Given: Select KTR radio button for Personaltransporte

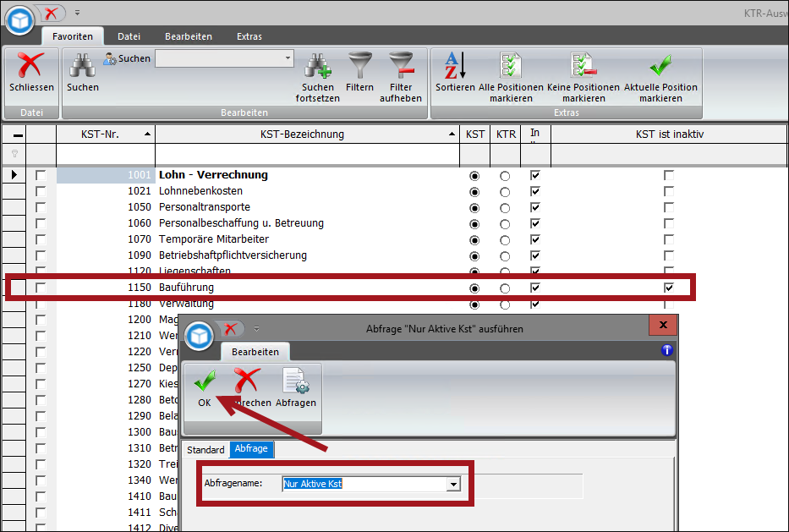Looking at the screenshot, I should (x=505, y=207).
